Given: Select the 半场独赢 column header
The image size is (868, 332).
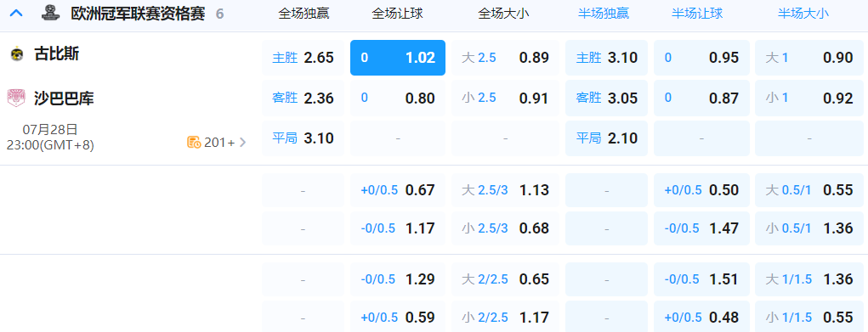Looking at the screenshot, I should 604,14.
